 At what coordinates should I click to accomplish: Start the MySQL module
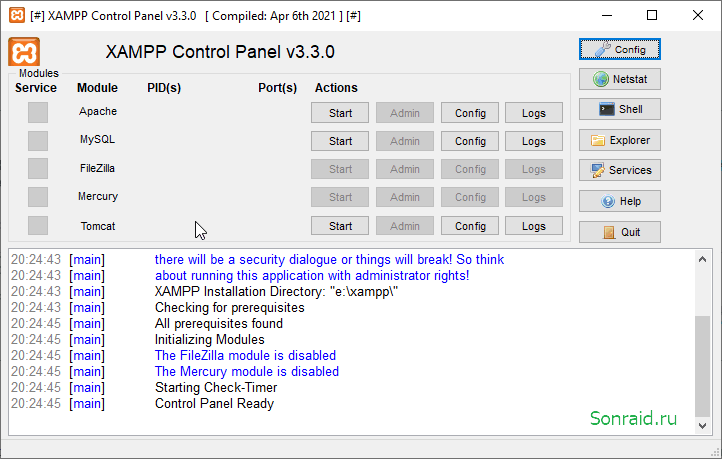[340, 141]
